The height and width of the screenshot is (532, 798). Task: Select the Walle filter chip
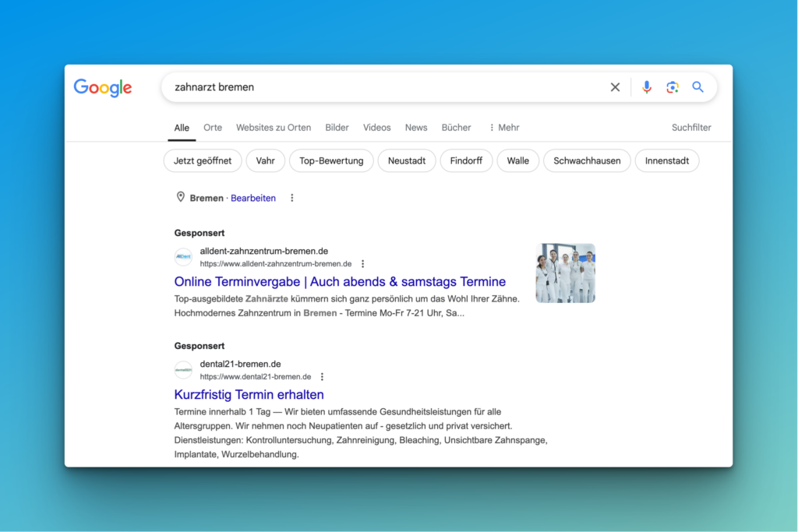coord(517,160)
